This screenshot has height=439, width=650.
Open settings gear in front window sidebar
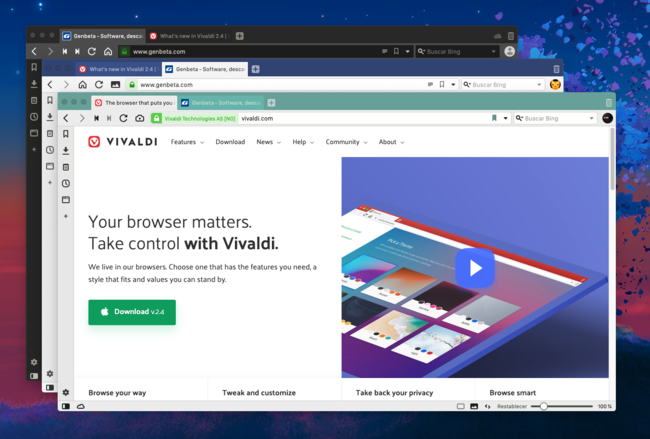click(x=65, y=392)
